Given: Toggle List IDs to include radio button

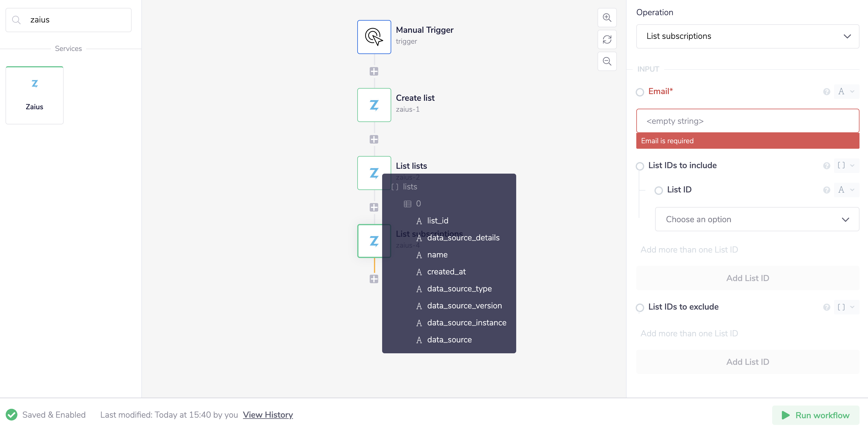Looking at the screenshot, I should [640, 166].
